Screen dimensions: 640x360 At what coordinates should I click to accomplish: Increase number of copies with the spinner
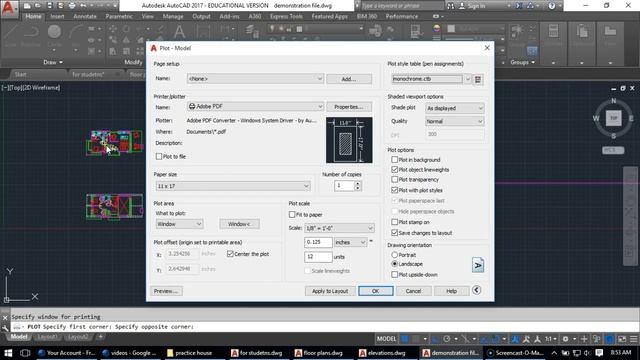[x=358, y=184]
